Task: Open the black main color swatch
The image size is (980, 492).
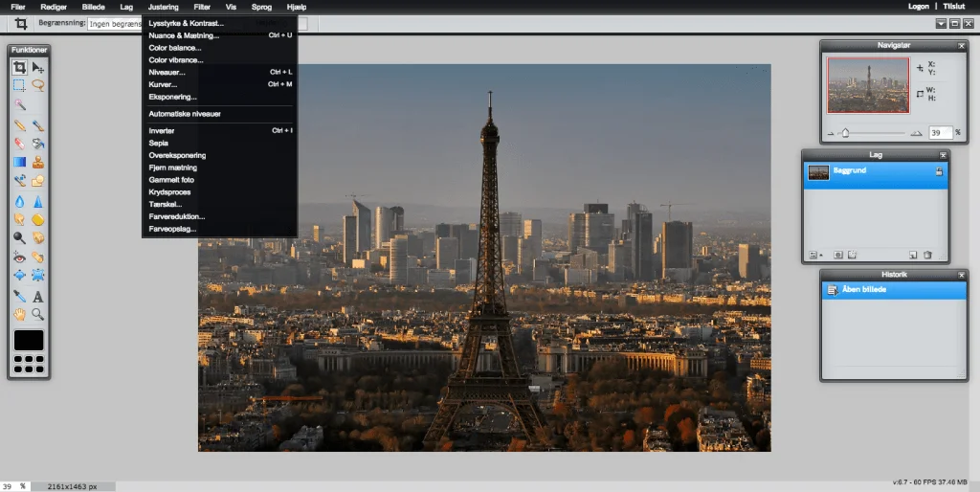Action: coord(29,340)
